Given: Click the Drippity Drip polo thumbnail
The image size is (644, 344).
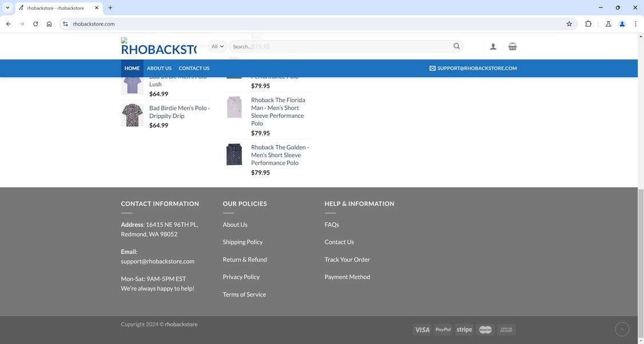Looking at the screenshot, I should (x=132, y=115).
